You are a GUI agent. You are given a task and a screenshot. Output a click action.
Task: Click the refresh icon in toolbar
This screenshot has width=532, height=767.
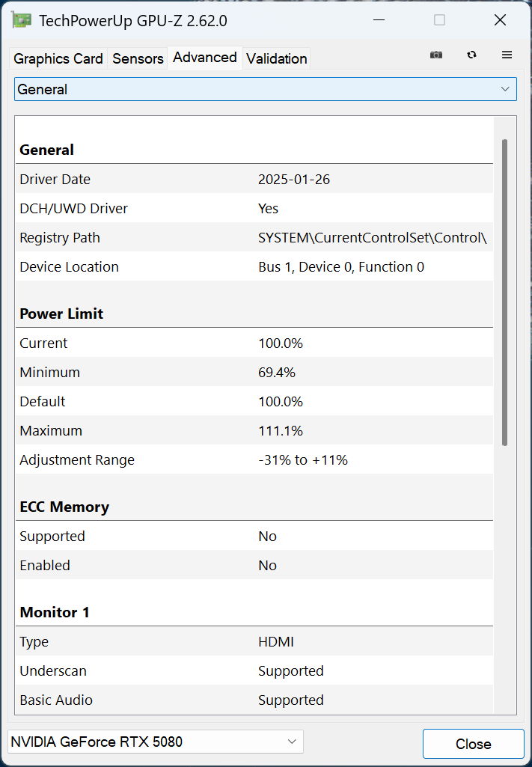pyautogui.click(x=471, y=55)
